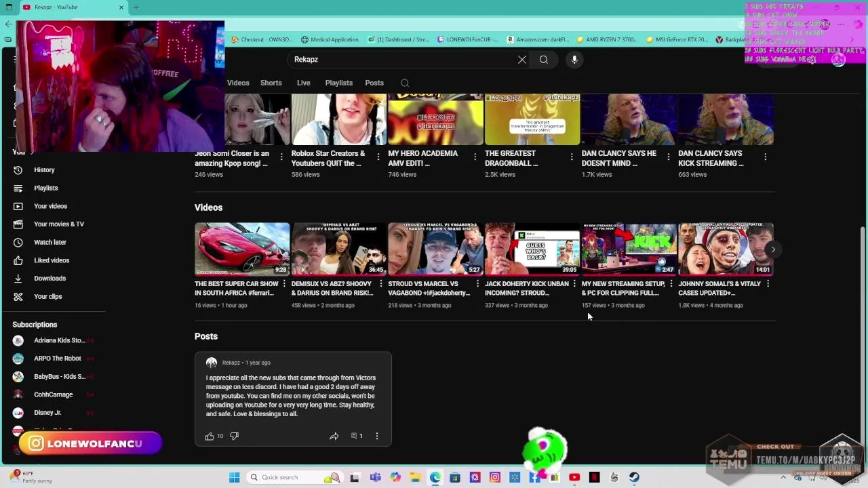
Task: Play THE GREATEST DRAGONBALL short thumbnail
Action: click(532, 119)
